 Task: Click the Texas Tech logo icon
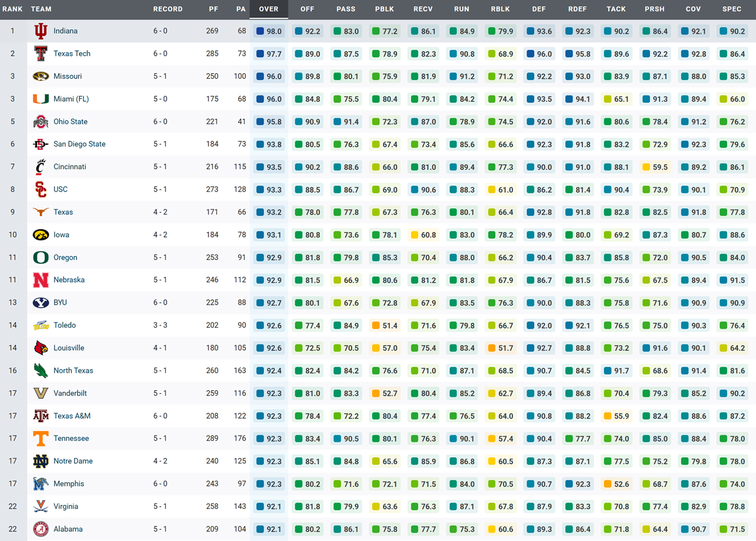click(x=41, y=54)
